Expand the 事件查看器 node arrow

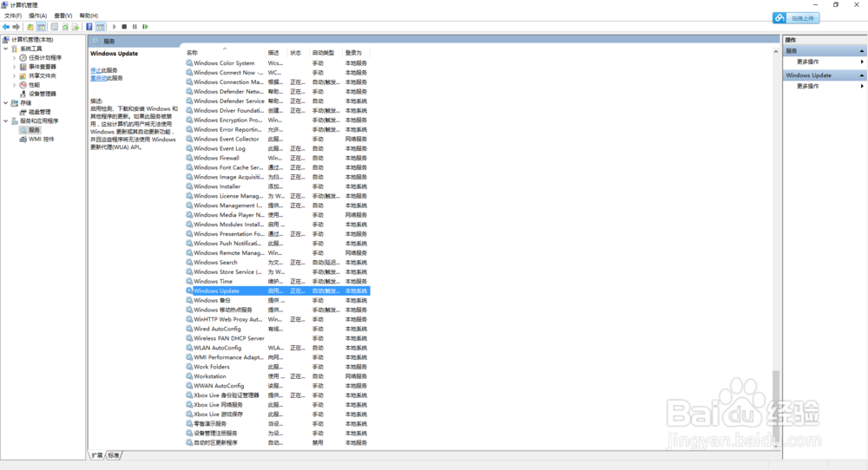point(15,67)
